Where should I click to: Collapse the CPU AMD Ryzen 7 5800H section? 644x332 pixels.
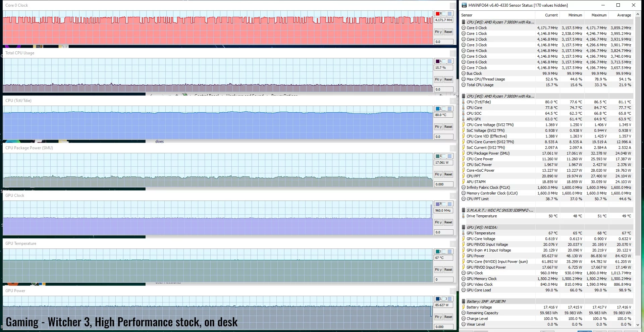click(x=463, y=21)
